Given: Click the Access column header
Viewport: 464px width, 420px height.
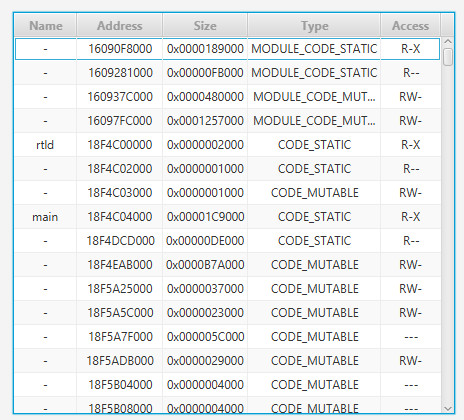Looking at the screenshot, I should pyautogui.click(x=410, y=26).
